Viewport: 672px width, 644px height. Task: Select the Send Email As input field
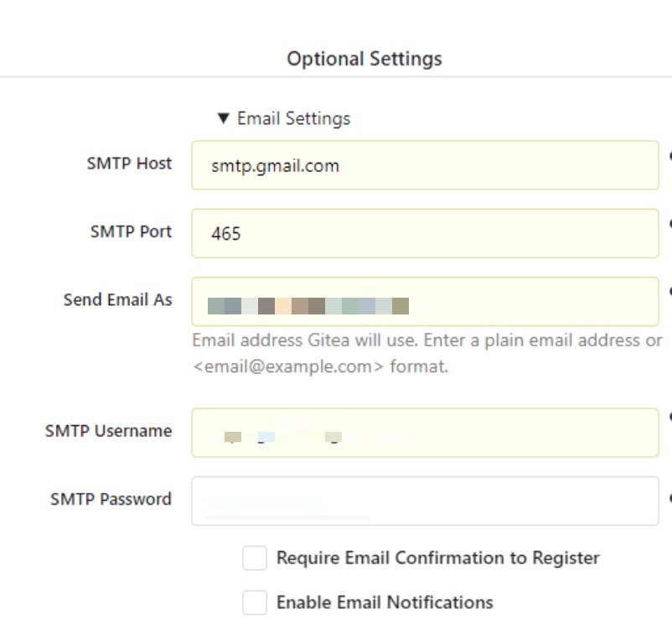point(425,302)
